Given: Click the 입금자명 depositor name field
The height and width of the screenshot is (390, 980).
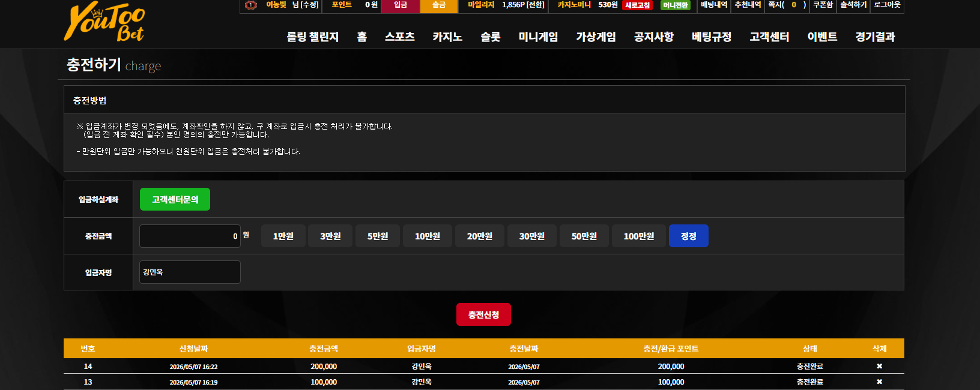Looking at the screenshot, I should tap(190, 272).
